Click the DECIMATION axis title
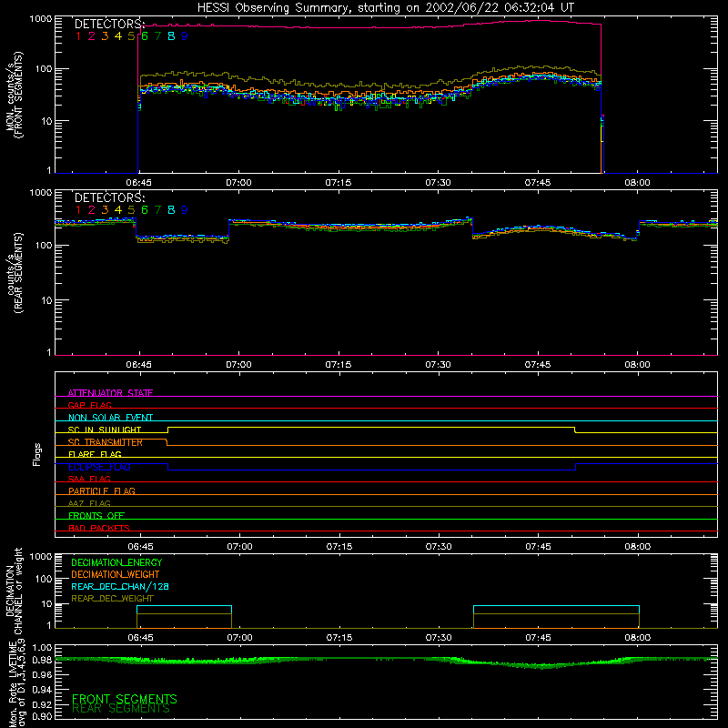Screen dimensions: 728x728 [10, 591]
